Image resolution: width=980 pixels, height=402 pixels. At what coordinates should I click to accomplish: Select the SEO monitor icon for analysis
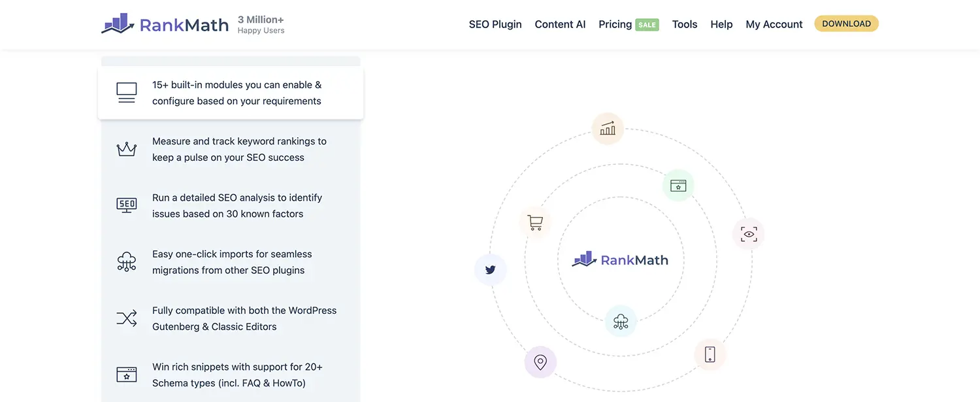pyautogui.click(x=126, y=205)
